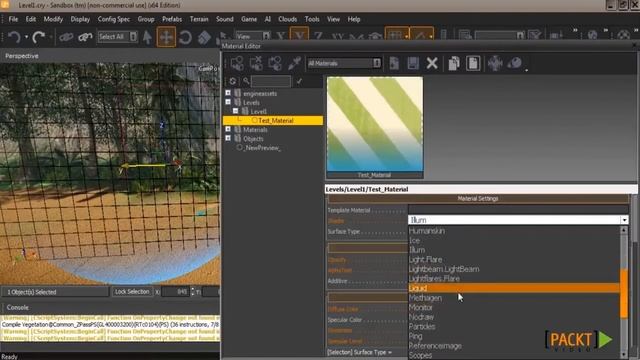Click the Test_Material preview thumbnail
The image size is (640, 360).
pyautogui.click(x=375, y=125)
